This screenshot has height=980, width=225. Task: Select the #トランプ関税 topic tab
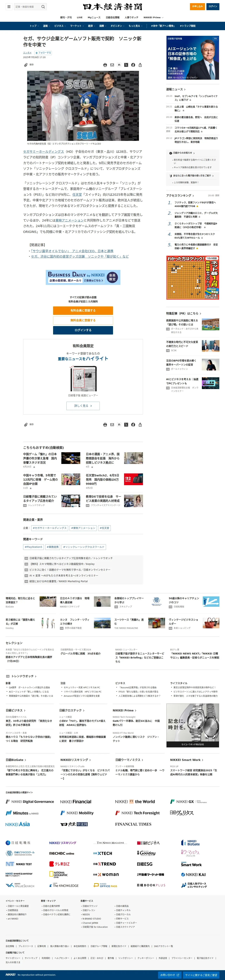(x=187, y=26)
